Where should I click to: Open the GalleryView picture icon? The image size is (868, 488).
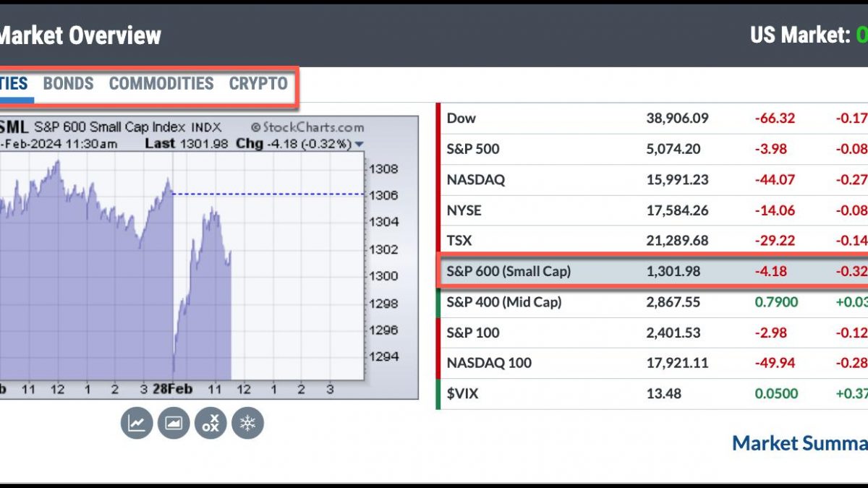pyautogui.click(x=174, y=423)
